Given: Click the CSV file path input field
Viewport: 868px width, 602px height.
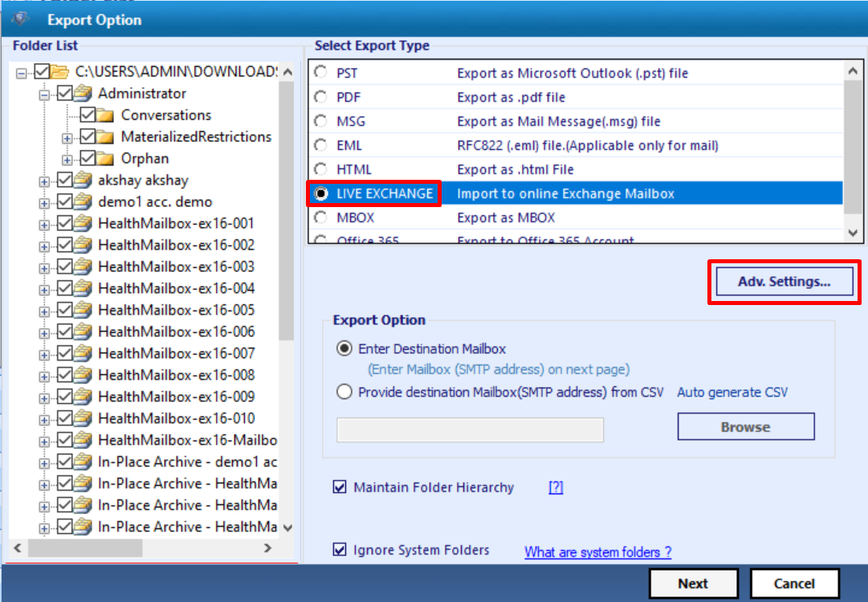Looking at the screenshot, I should [x=470, y=430].
